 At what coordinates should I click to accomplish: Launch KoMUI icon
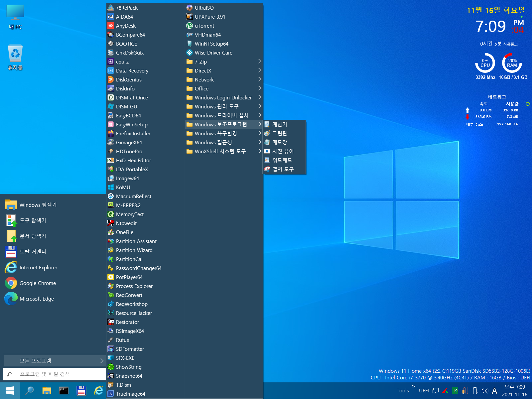[x=111, y=187]
